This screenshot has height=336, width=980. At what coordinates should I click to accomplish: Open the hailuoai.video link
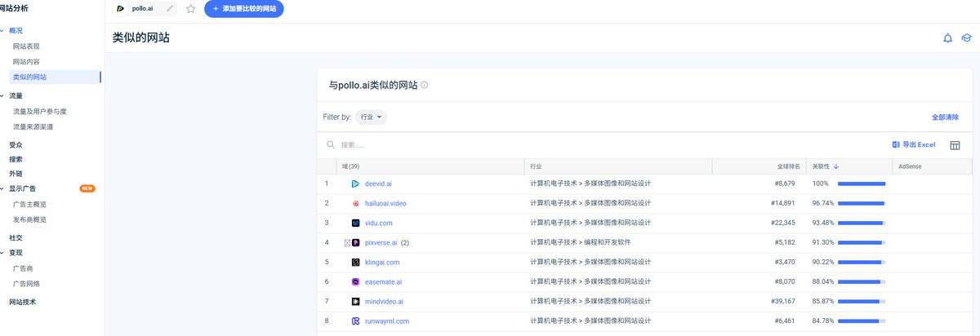point(385,203)
